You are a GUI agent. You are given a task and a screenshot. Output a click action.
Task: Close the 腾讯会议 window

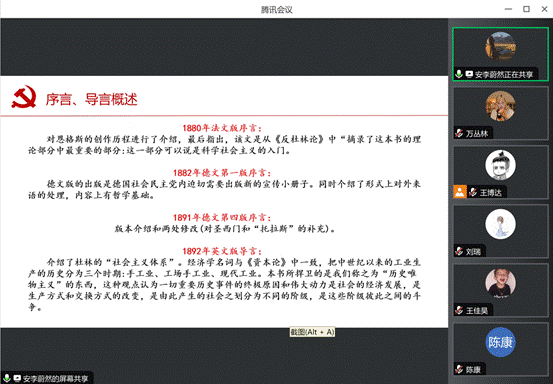coord(544,9)
